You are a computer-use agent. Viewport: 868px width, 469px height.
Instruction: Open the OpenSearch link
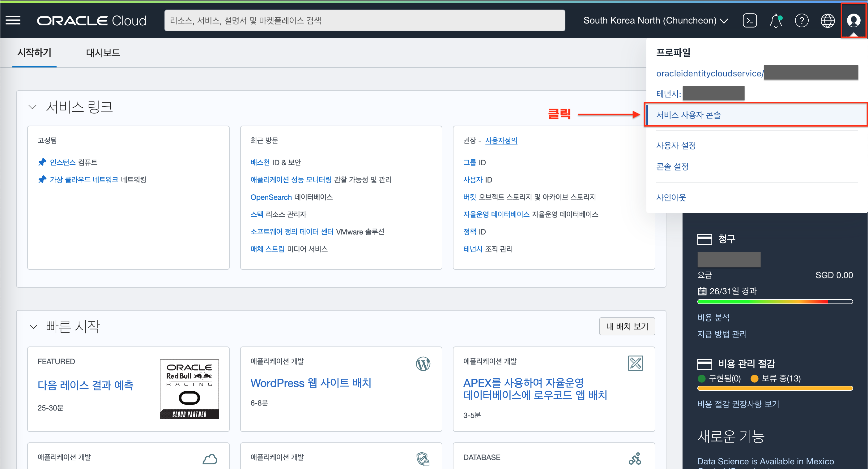coord(271,197)
